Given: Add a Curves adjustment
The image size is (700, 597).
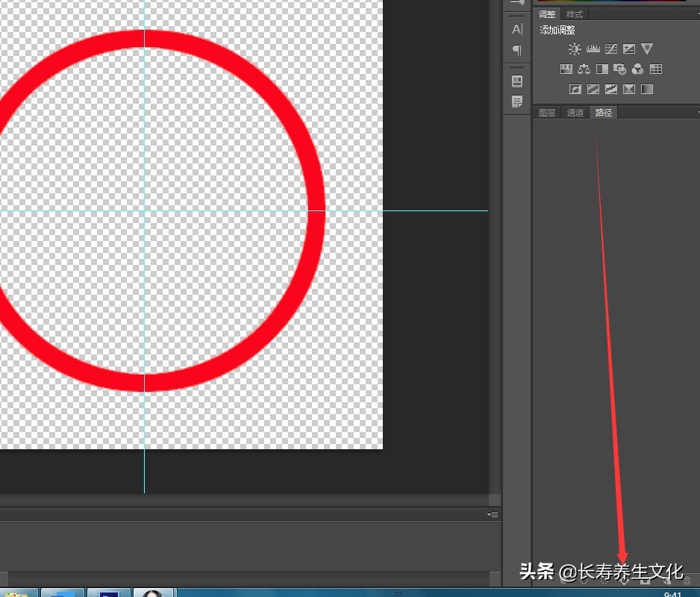Looking at the screenshot, I should click(610, 49).
